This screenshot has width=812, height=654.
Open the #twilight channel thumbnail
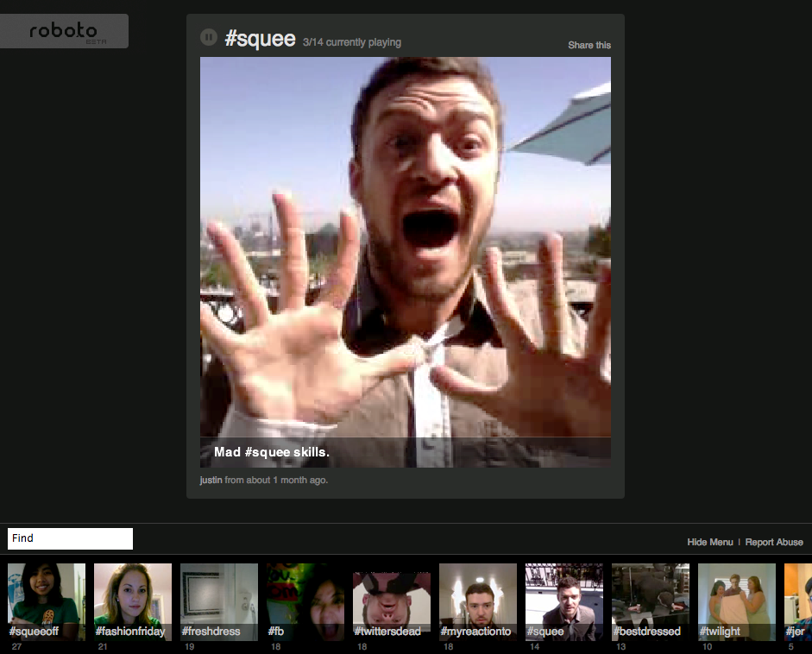[x=737, y=601]
